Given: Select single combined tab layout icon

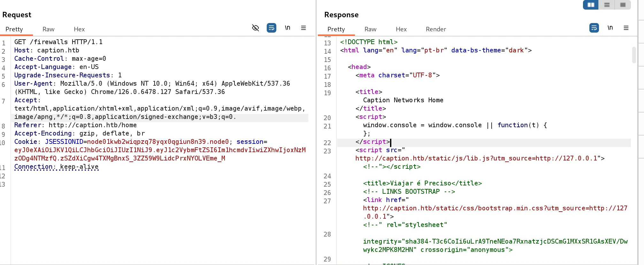Looking at the screenshot, I should (623, 5).
